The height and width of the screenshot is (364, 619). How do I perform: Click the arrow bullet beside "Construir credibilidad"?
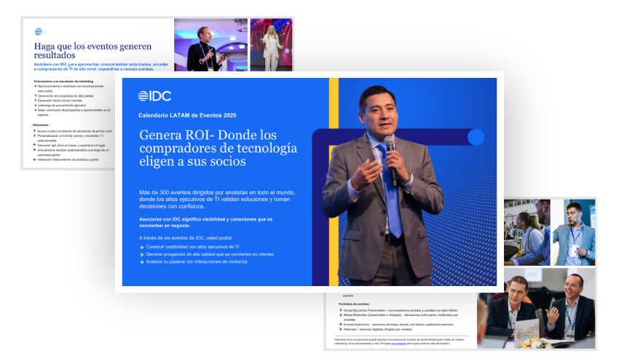[141, 248]
